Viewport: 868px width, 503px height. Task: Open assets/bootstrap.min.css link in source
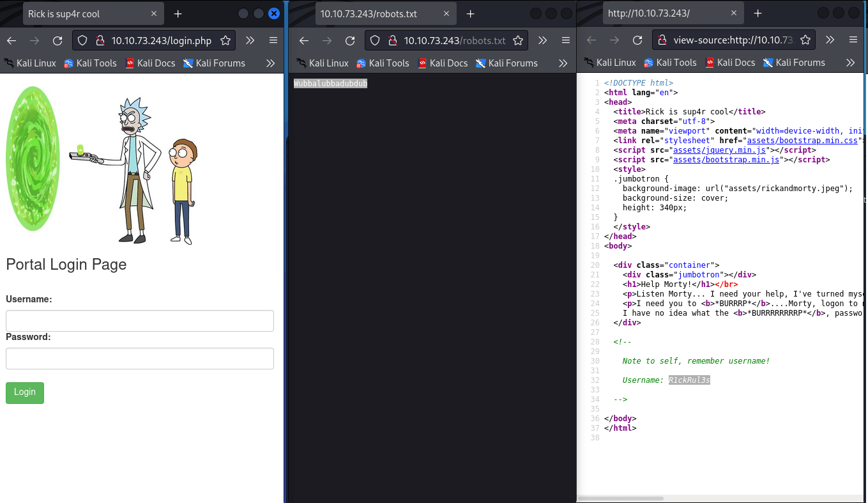tap(802, 141)
